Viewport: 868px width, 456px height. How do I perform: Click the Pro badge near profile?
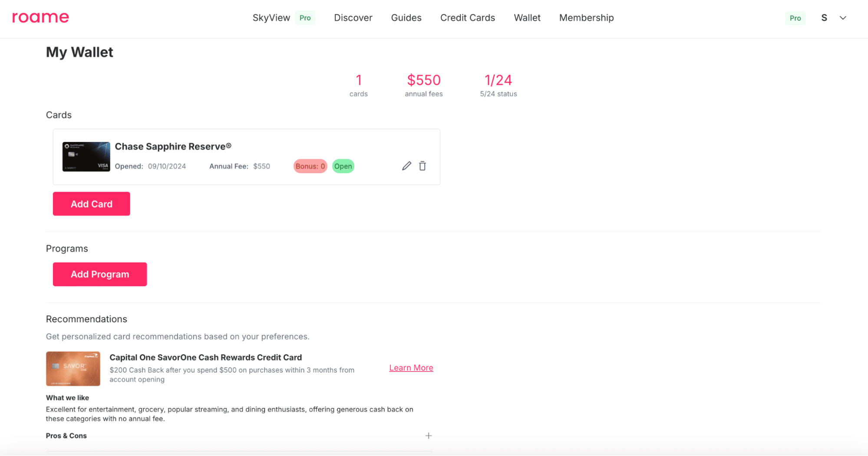click(795, 18)
